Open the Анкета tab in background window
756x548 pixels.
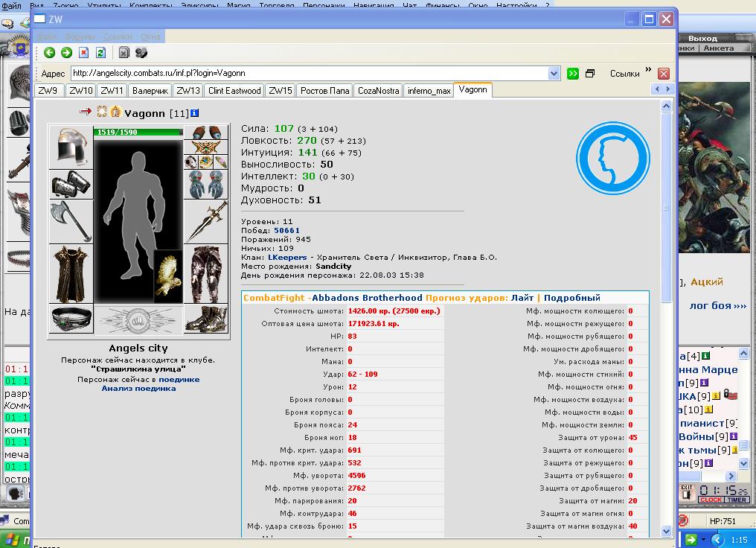coord(718,48)
